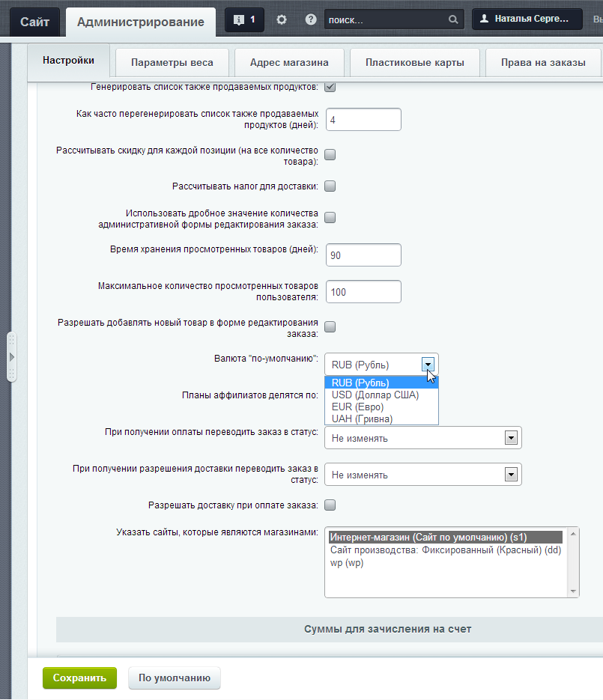This screenshot has height=700, width=603.
Task: Click viewed products storage days field
Action: (363, 255)
